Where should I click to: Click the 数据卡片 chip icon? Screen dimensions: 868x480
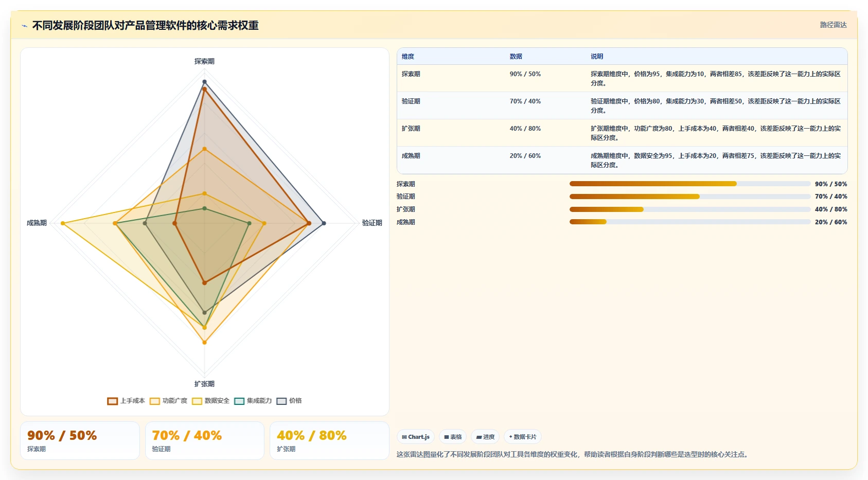pyautogui.click(x=510, y=437)
